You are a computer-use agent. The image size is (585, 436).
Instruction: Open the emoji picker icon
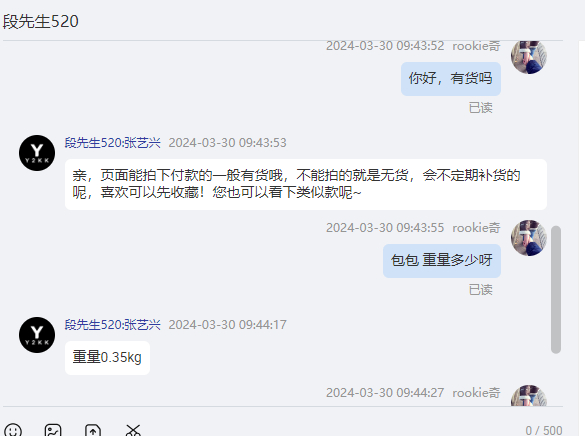(13, 430)
